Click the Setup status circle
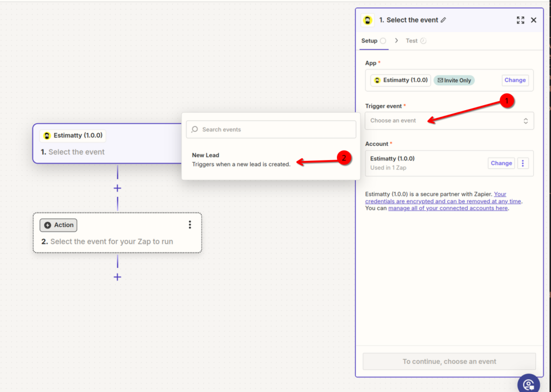The image size is (551, 392). tap(383, 41)
